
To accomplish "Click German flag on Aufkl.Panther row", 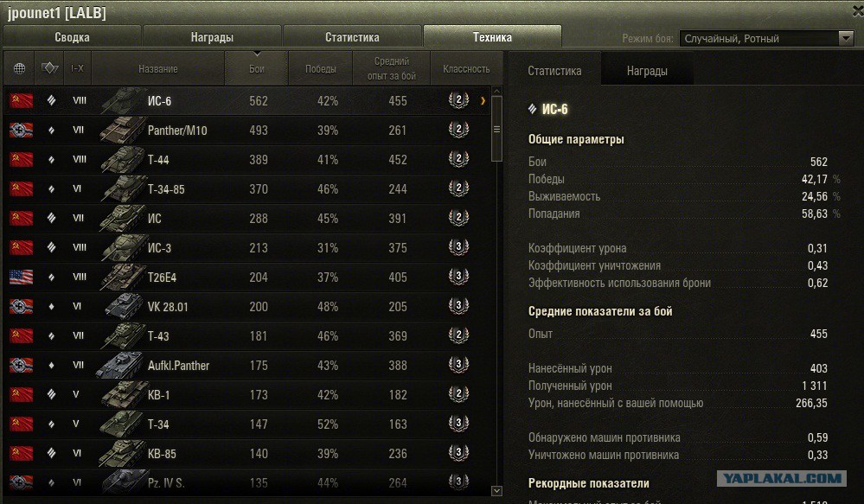I will 21,366.
